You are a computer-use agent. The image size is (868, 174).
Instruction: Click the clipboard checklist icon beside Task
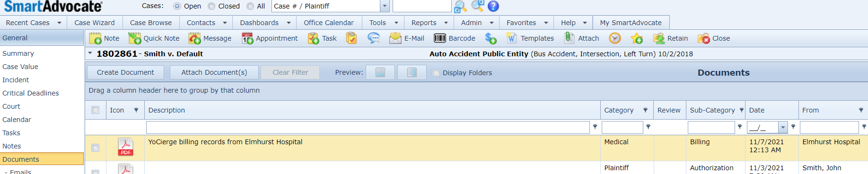pos(351,38)
